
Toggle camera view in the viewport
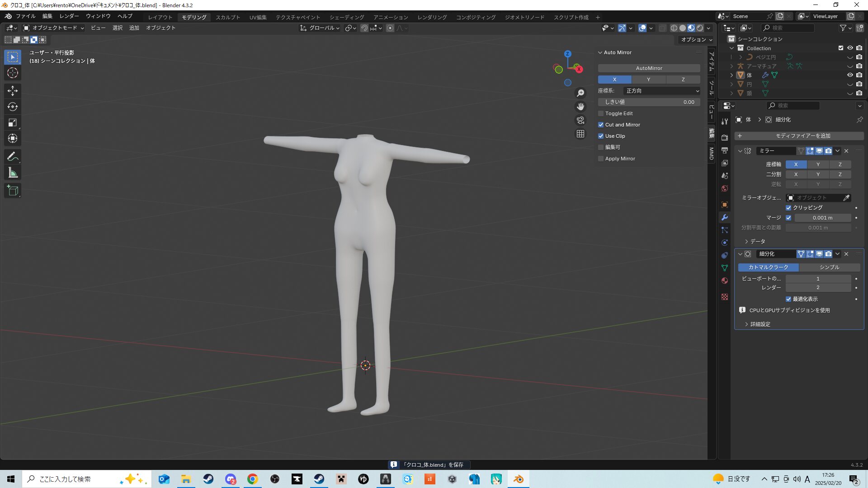tap(580, 120)
